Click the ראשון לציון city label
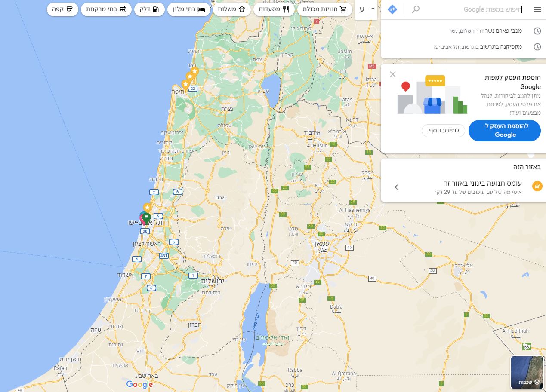 click(148, 244)
